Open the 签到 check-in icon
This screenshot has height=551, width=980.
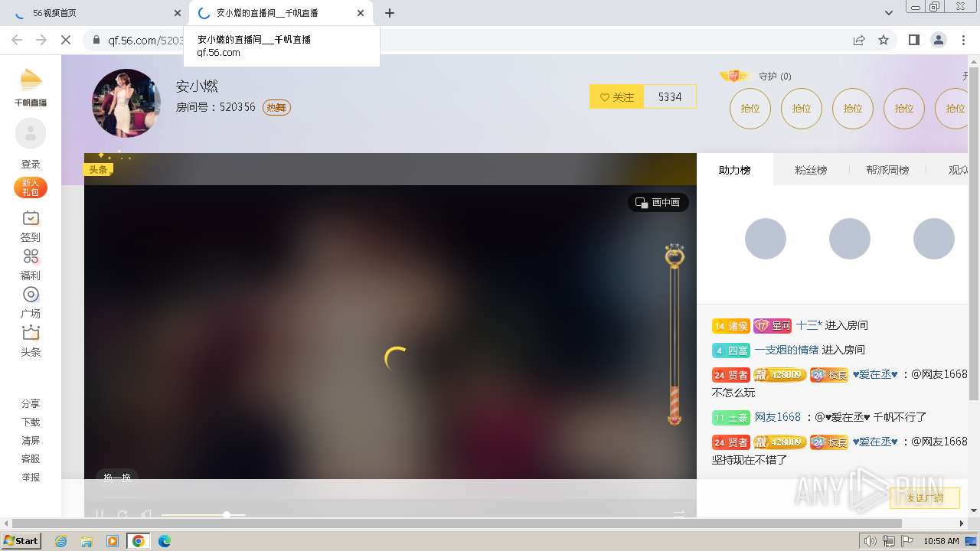click(x=31, y=218)
